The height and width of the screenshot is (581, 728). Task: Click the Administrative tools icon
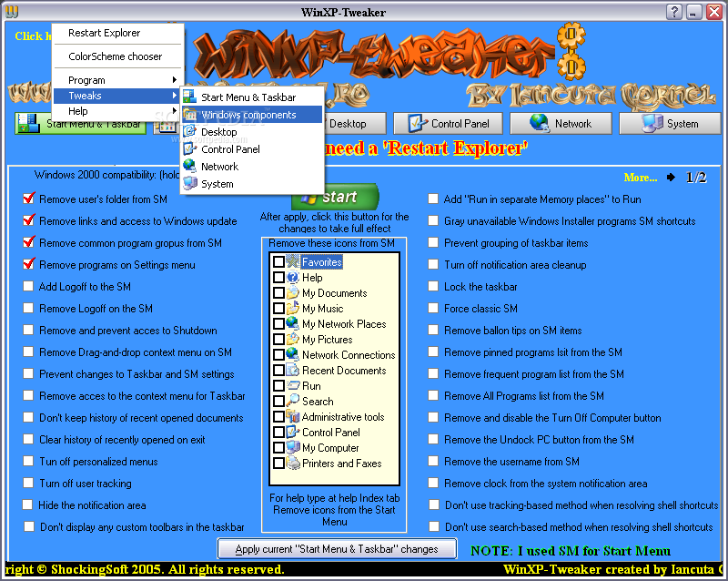tap(292, 417)
